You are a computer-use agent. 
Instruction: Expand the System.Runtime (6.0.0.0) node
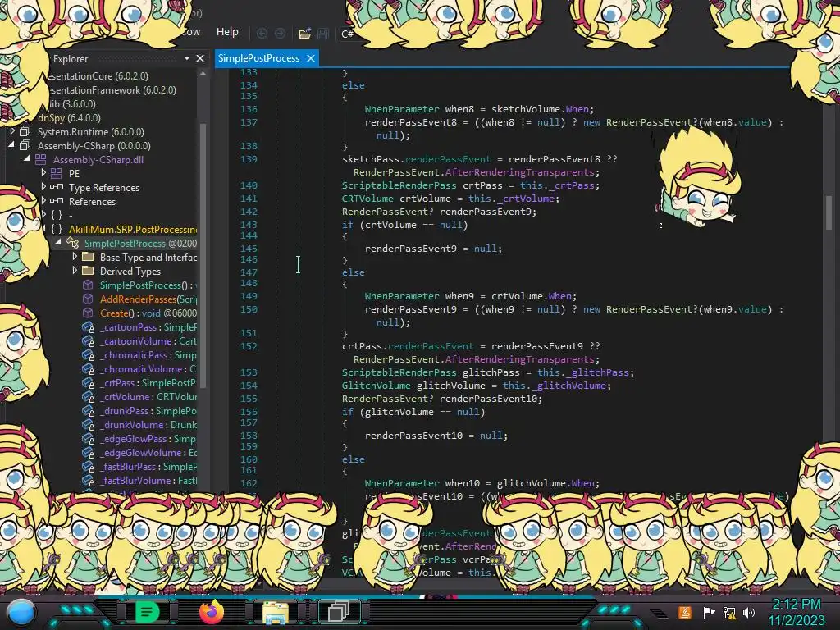tap(13, 131)
